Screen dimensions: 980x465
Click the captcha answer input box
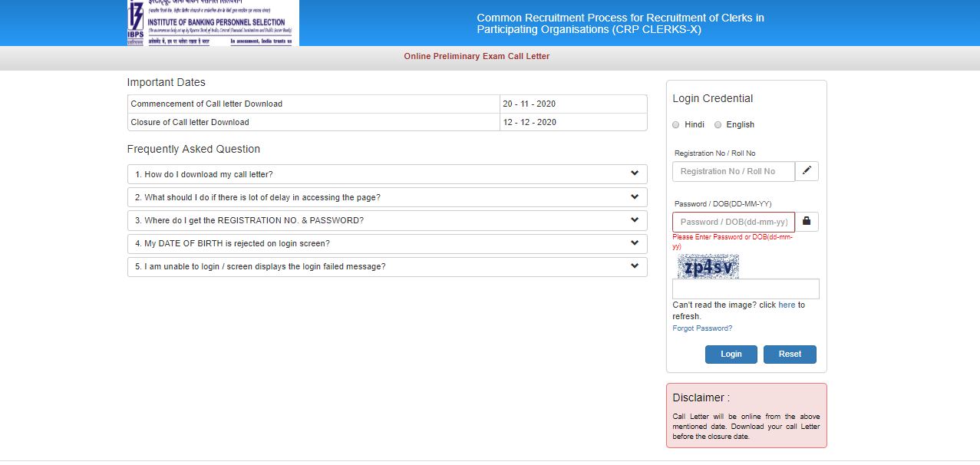click(744, 288)
